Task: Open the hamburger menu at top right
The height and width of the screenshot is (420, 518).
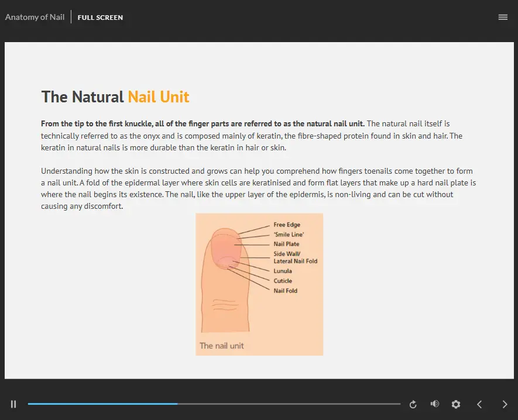Action: point(502,17)
